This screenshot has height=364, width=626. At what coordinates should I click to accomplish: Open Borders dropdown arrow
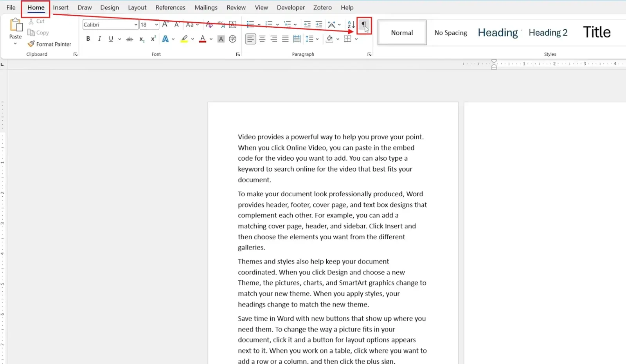[356, 39]
